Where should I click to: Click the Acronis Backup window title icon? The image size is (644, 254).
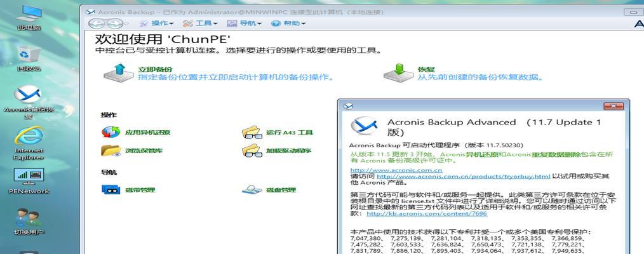click(90, 12)
